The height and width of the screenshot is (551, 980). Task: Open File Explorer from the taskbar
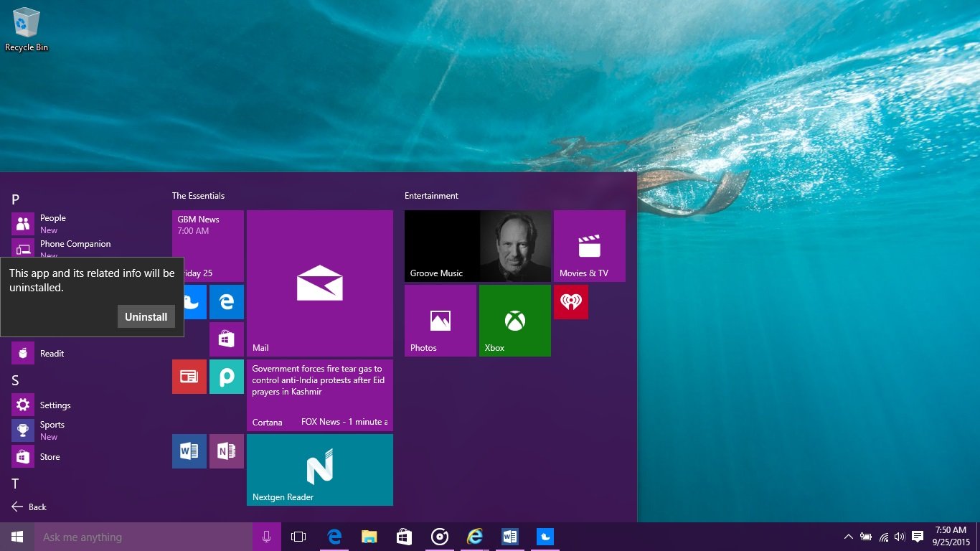369,537
